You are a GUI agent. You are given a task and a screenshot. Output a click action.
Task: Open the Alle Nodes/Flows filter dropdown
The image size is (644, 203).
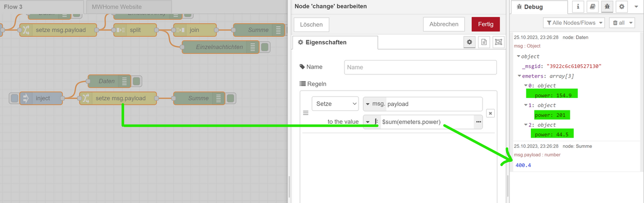pos(574,23)
